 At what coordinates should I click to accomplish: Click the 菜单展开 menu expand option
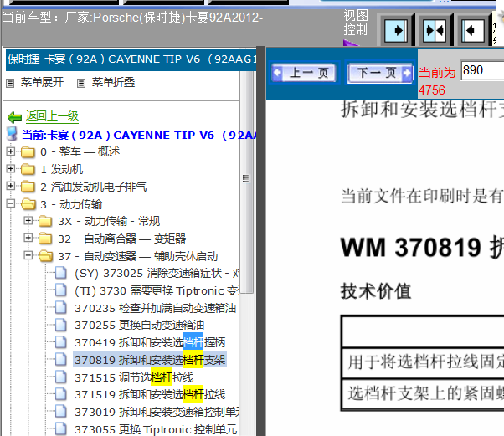[x=42, y=82]
